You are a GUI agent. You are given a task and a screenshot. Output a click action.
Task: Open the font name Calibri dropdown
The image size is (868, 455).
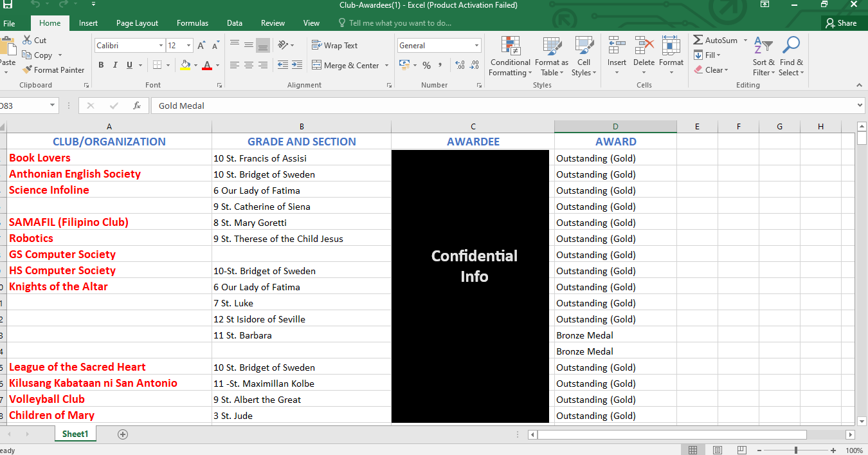pos(161,46)
